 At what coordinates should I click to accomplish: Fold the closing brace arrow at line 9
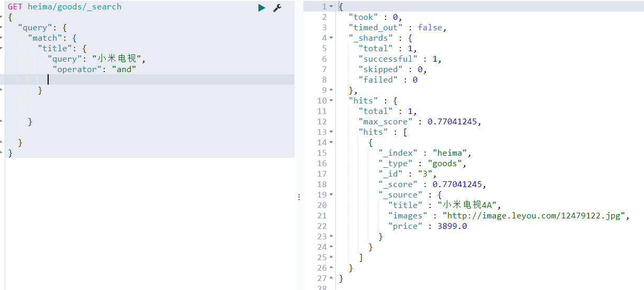coord(331,90)
